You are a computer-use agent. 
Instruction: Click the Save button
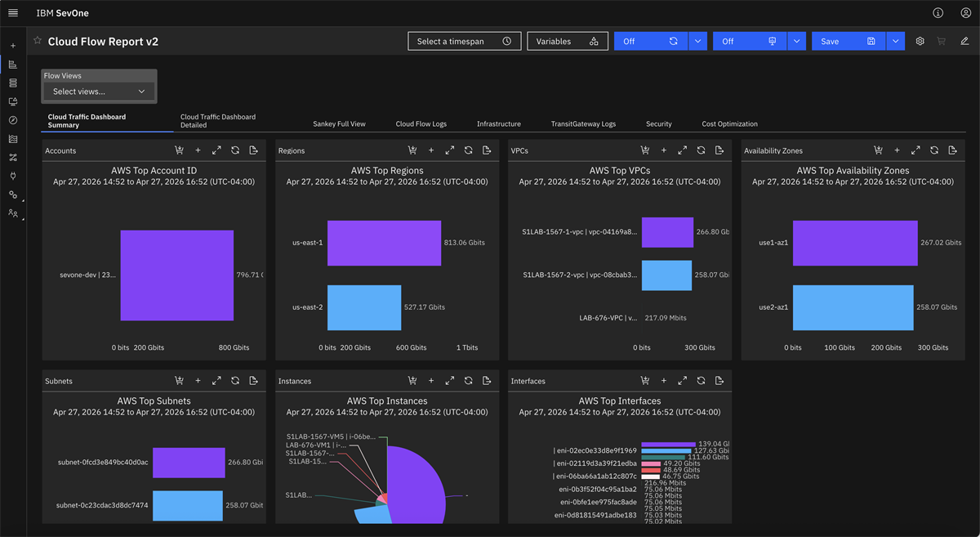click(x=849, y=41)
